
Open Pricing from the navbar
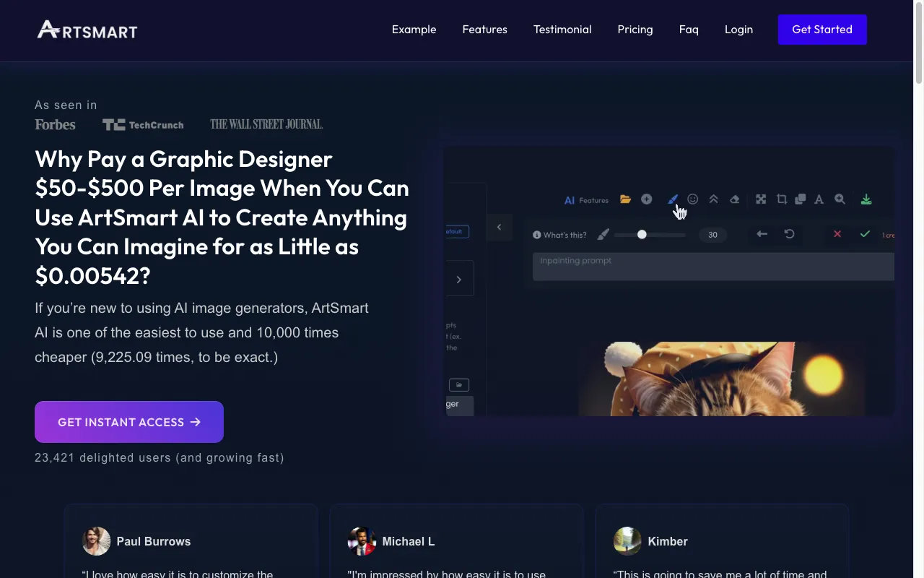tap(635, 30)
